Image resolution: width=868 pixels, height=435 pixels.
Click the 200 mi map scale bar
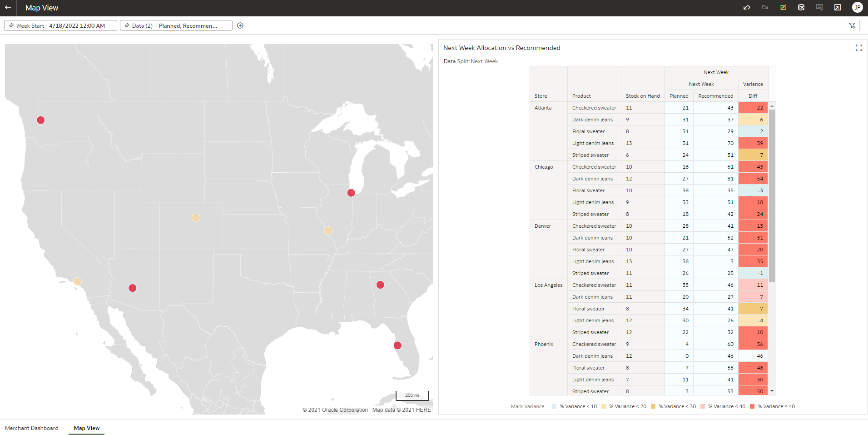coord(412,395)
